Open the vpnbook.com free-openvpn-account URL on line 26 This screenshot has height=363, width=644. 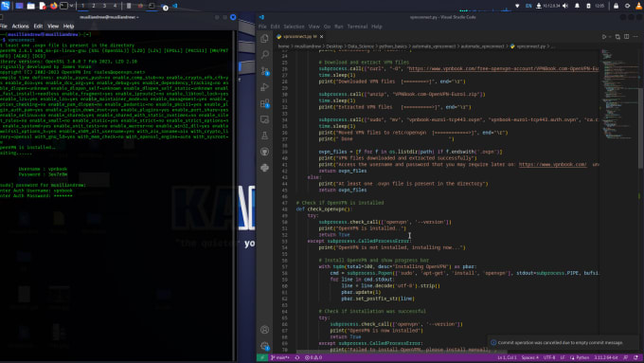pos(504,68)
